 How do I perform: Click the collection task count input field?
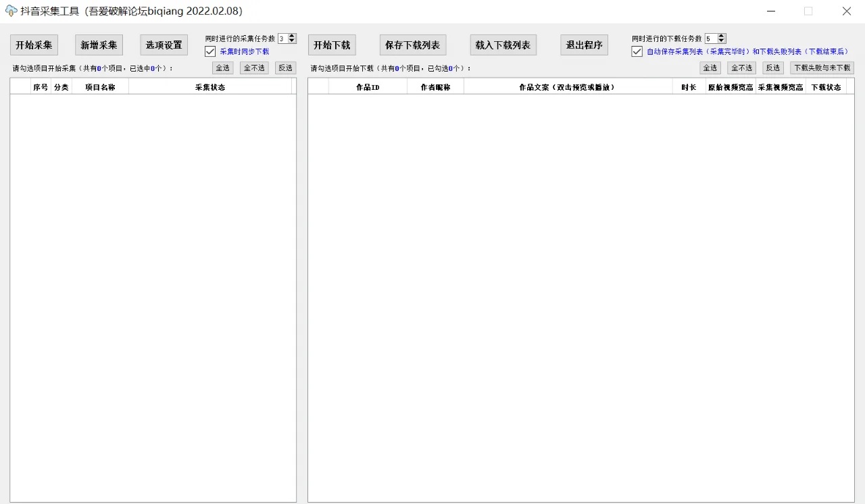(x=282, y=39)
